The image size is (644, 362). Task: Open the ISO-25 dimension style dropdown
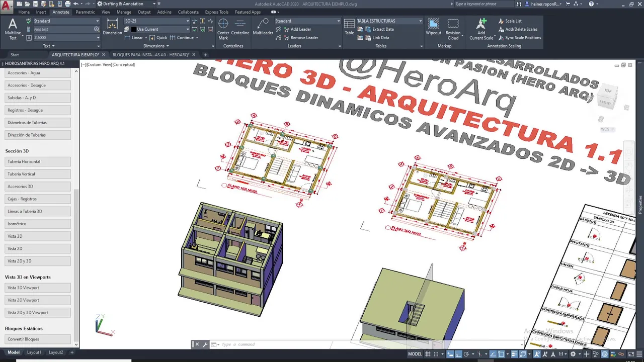coord(156,21)
